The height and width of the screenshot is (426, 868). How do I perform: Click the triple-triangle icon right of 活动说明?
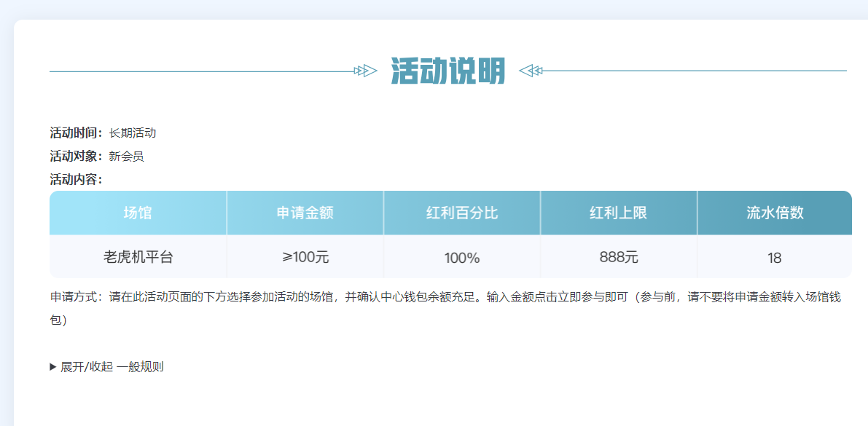tap(531, 71)
